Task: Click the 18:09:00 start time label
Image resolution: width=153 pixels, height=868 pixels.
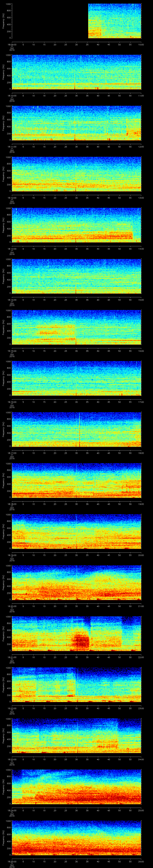Action: (x=12, y=44)
